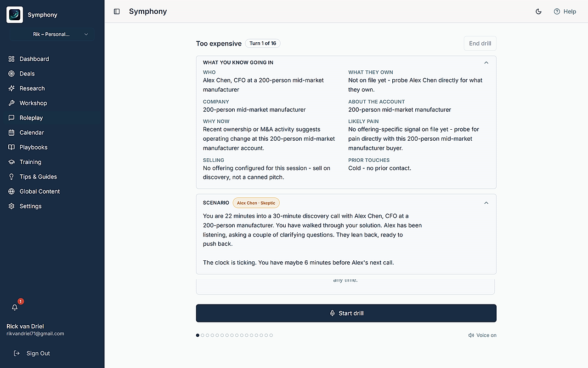Open Tips & Guides
The width and height of the screenshot is (588, 368).
coord(52,177)
